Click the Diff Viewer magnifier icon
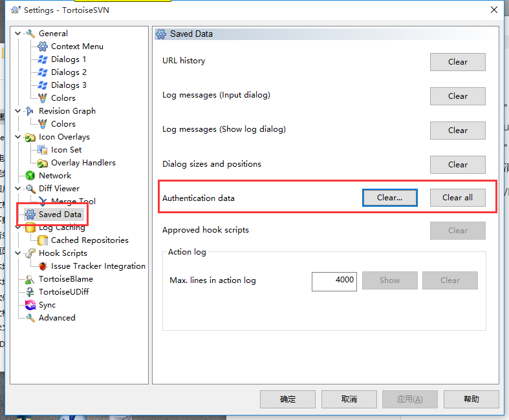Viewport: 509px width, 420px height. point(30,189)
